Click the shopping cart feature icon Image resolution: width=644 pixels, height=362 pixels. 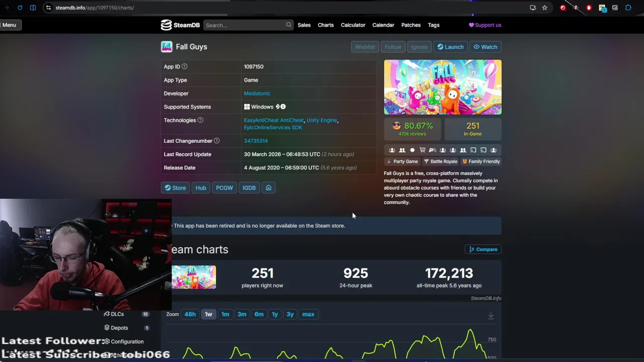[x=422, y=150]
